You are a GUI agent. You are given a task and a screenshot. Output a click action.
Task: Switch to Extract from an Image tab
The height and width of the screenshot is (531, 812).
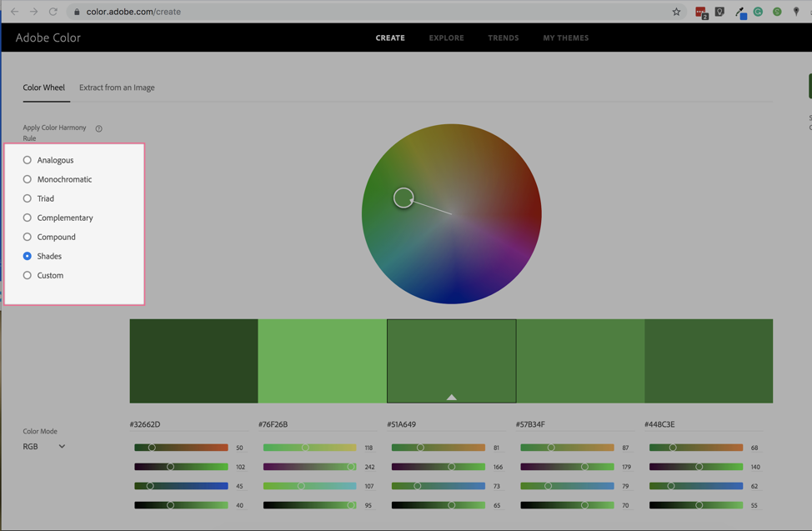[x=117, y=88]
